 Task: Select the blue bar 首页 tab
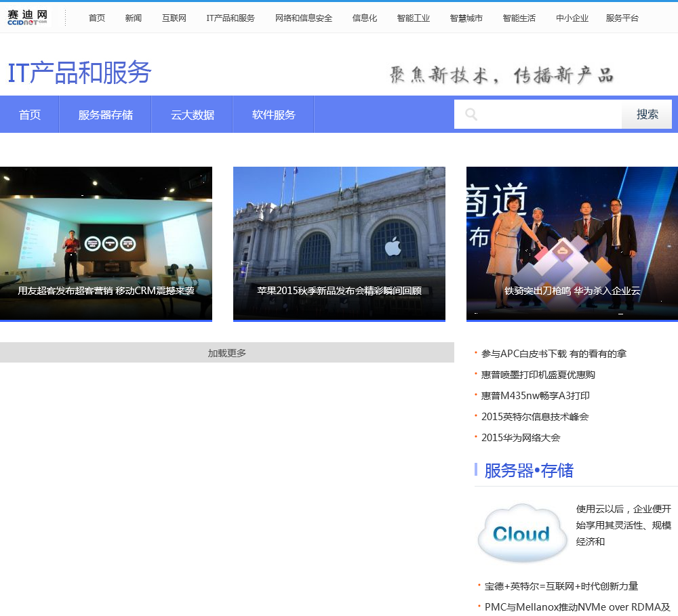[30, 115]
